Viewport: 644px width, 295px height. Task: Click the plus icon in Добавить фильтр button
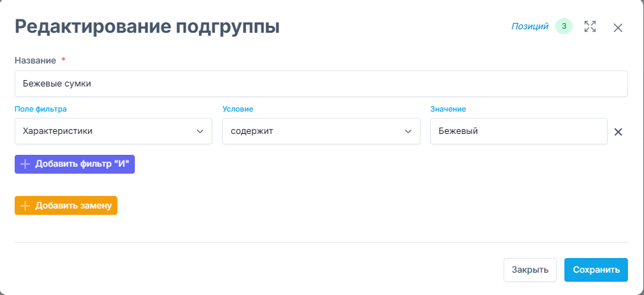pos(25,164)
